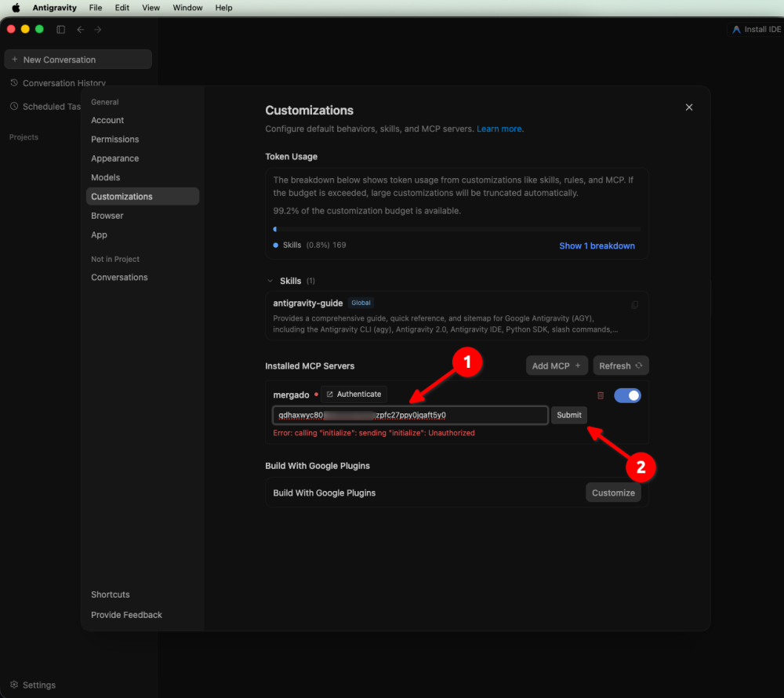Focus the mergado token input field
This screenshot has height=698, width=784.
[410, 415]
